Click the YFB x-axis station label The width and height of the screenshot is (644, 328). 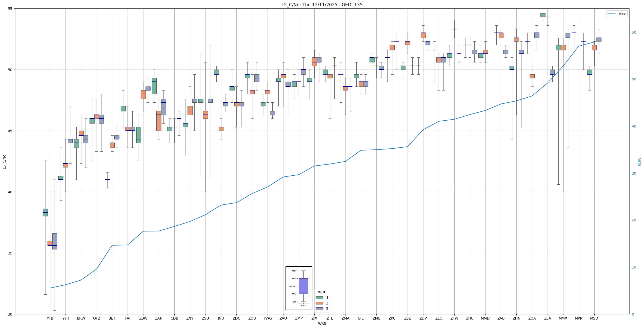(50, 318)
